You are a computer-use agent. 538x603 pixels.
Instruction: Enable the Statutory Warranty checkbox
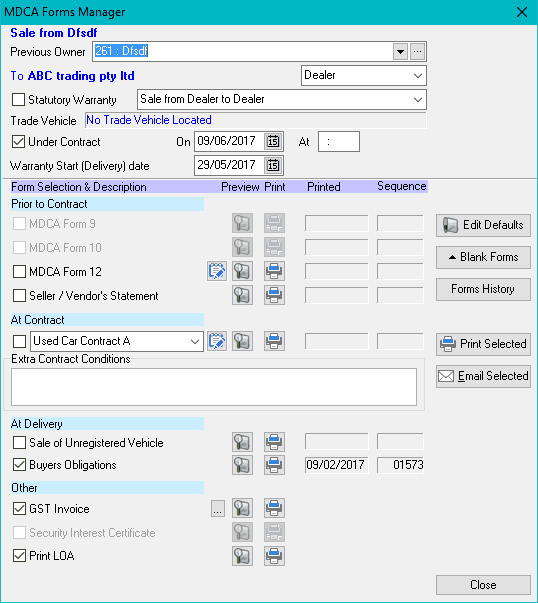18,100
